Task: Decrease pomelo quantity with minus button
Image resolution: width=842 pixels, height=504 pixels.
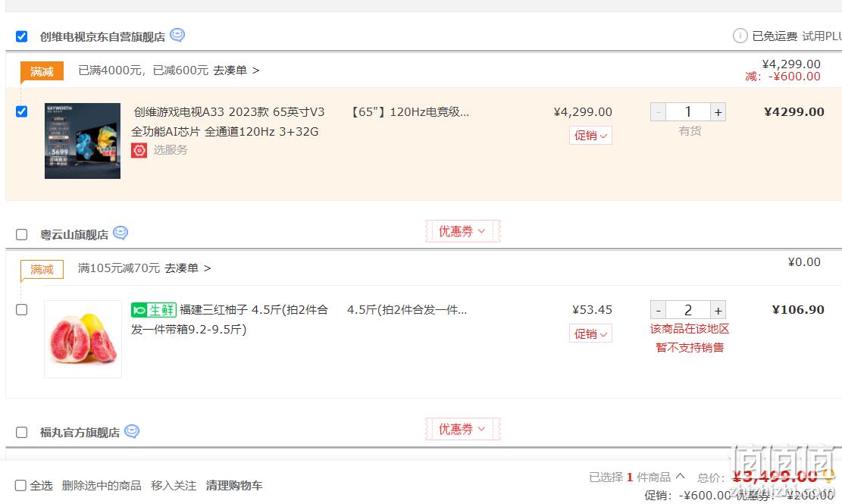Action: (x=659, y=310)
